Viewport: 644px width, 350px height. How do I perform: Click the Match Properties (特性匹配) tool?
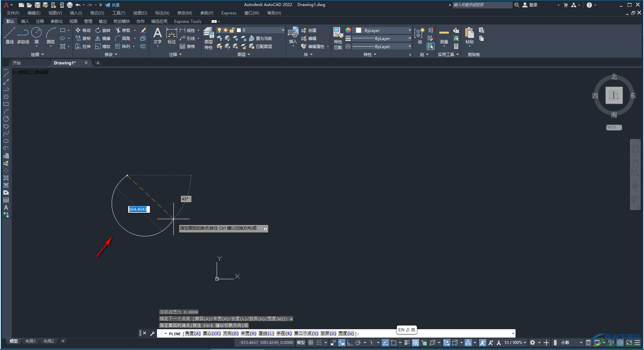(338, 38)
